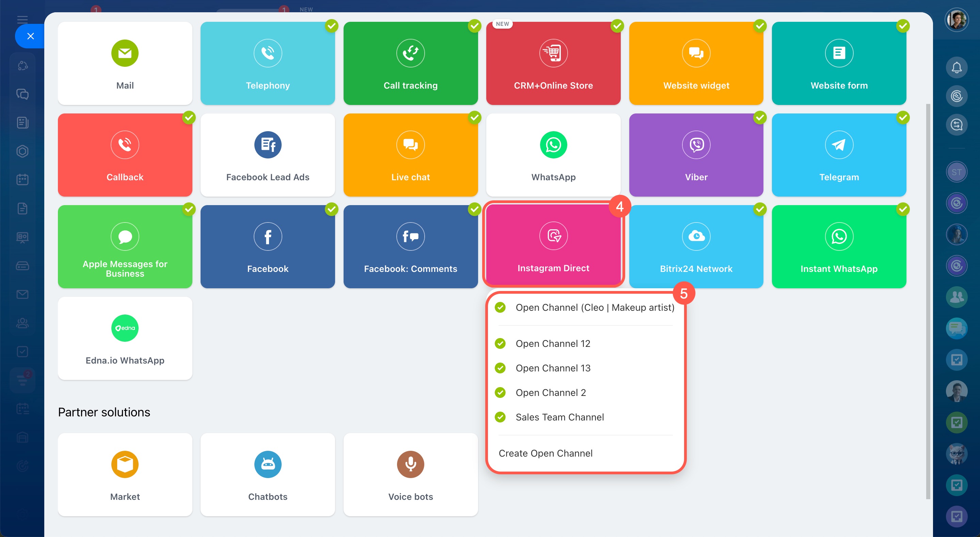Click the Facebook Lead Ads icon
Viewport: 980px width, 537px height.
(267, 145)
